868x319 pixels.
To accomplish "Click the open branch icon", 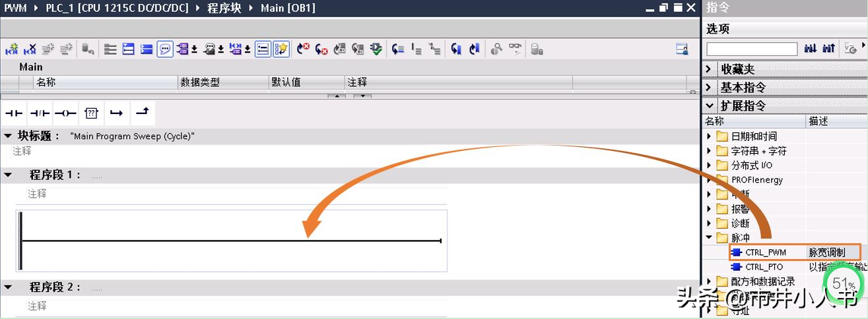I will (x=117, y=113).
